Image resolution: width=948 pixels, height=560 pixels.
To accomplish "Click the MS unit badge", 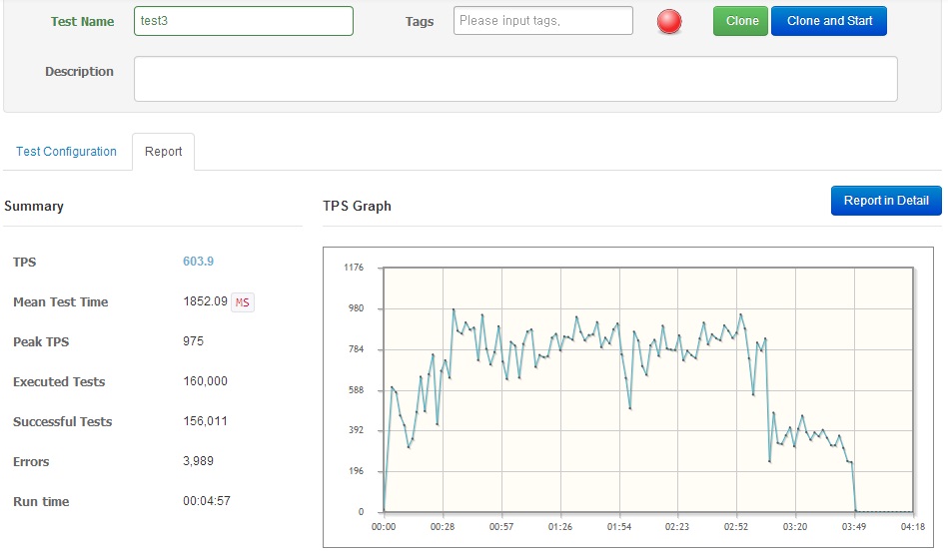I will (x=243, y=302).
